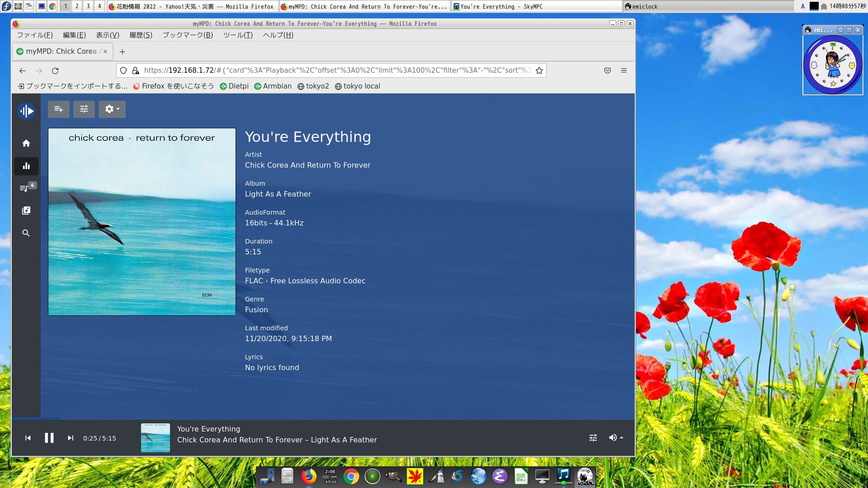Expand the volume control menu

(616, 438)
